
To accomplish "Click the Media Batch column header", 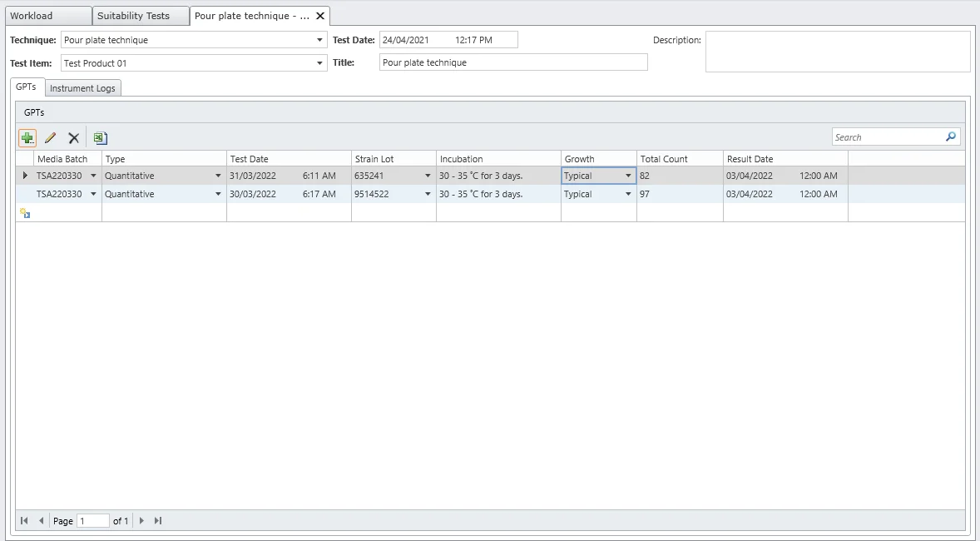I will (x=62, y=159).
